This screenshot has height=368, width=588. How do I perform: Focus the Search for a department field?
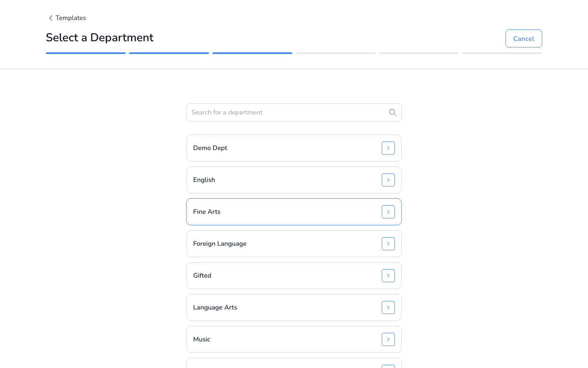tap(294, 112)
